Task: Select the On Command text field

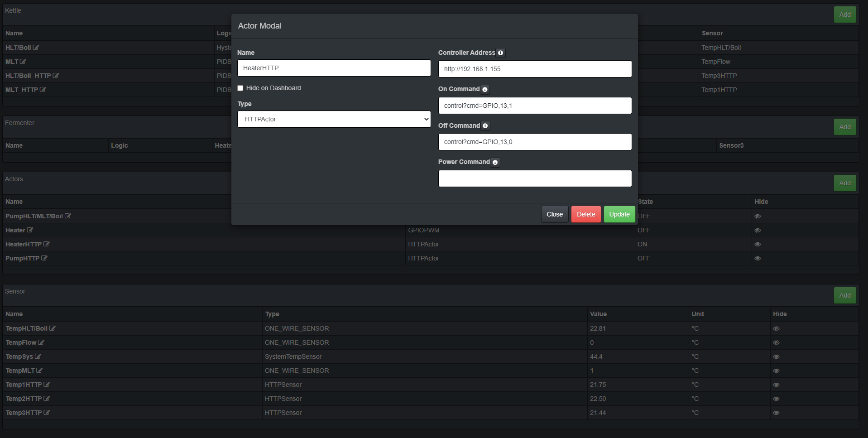Action: (535, 106)
